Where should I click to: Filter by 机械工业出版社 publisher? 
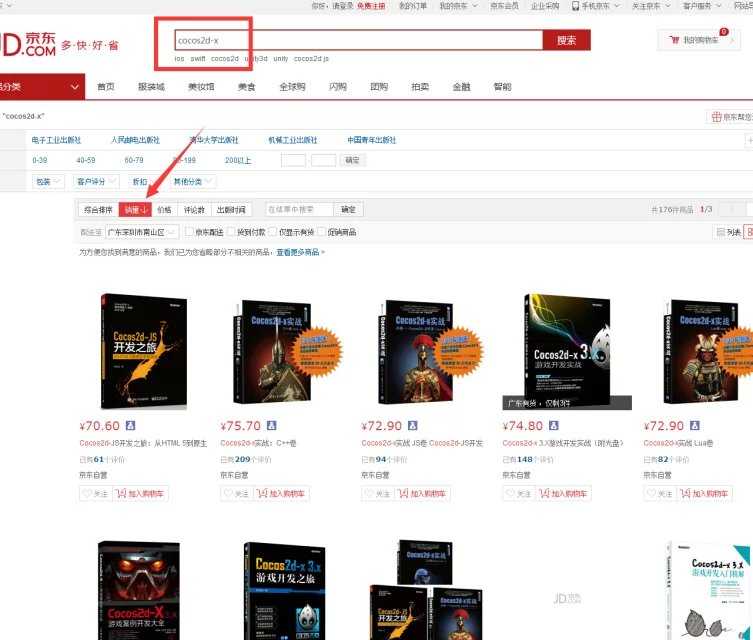(x=292, y=140)
